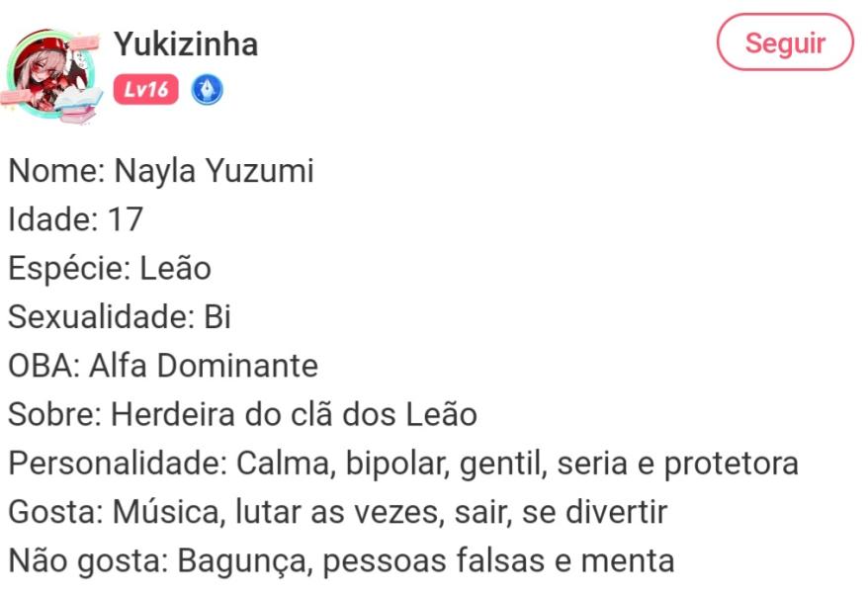This screenshot has height=593, width=868.
Task: Click the text pessoas falsas e menta
Action: click(499, 560)
